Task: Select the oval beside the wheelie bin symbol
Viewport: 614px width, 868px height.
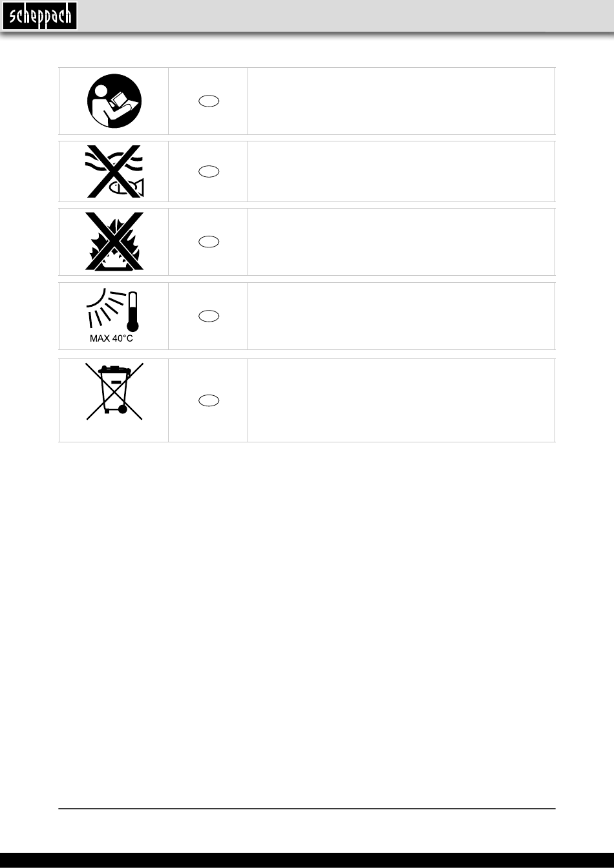Action: point(208,400)
